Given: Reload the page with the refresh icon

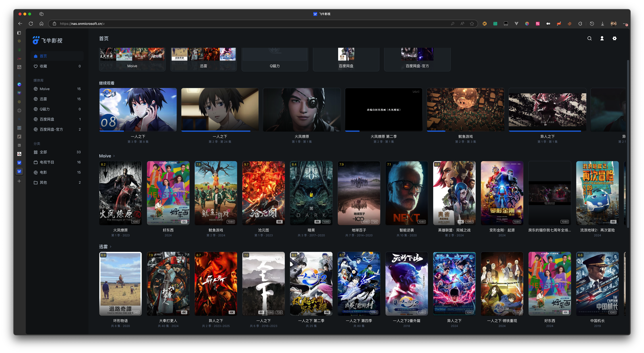Looking at the screenshot, I should pos(31,24).
